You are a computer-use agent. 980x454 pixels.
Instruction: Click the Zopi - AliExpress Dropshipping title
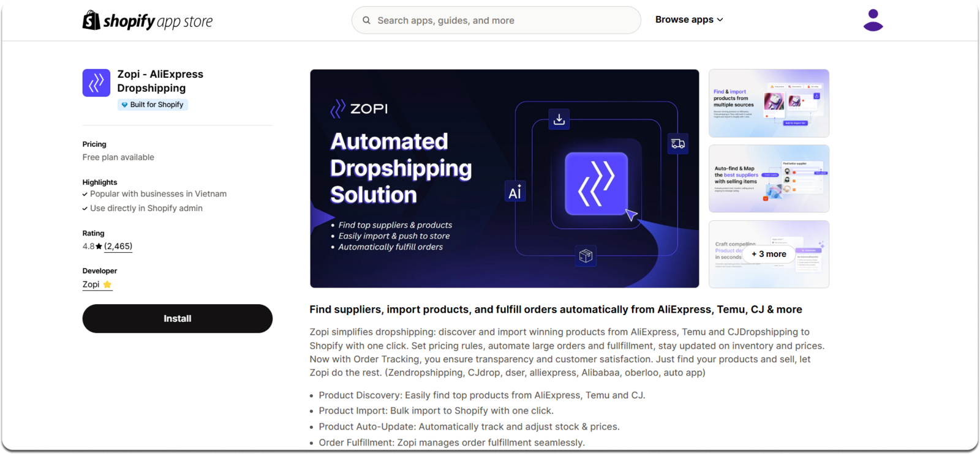click(x=160, y=81)
